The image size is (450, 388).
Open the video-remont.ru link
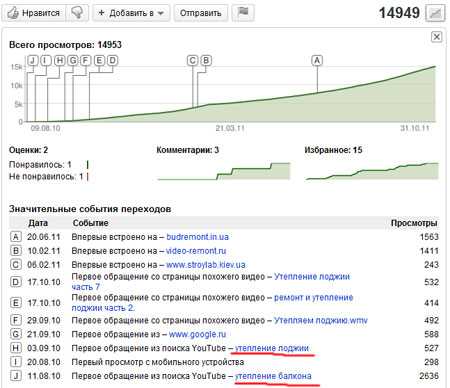[x=196, y=251]
